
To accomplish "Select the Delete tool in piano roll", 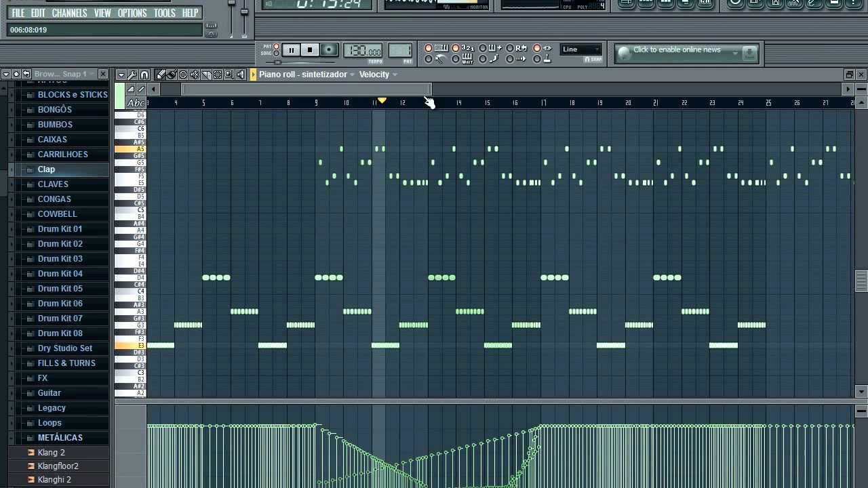I will pyautogui.click(x=183, y=75).
